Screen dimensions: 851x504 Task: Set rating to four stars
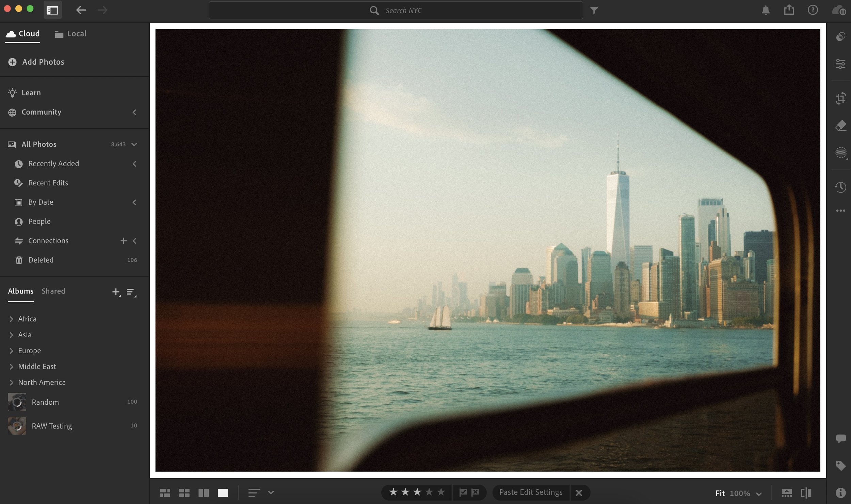pyautogui.click(x=429, y=492)
